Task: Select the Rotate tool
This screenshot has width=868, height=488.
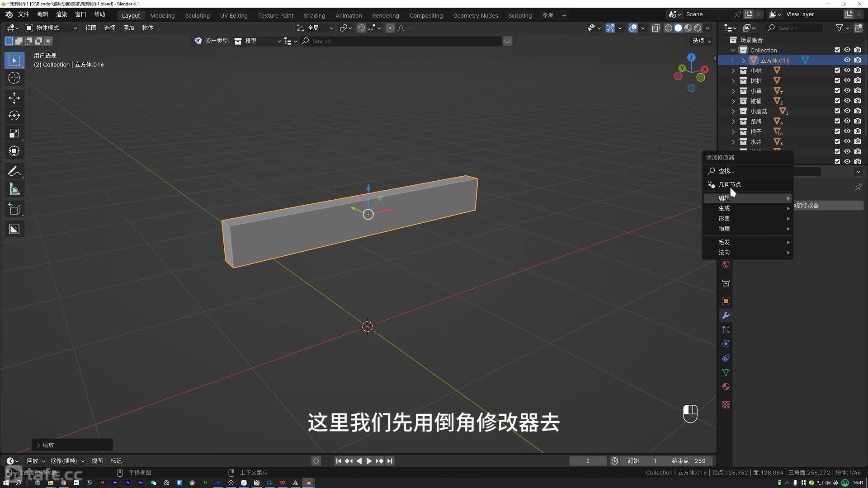Action: (14, 115)
